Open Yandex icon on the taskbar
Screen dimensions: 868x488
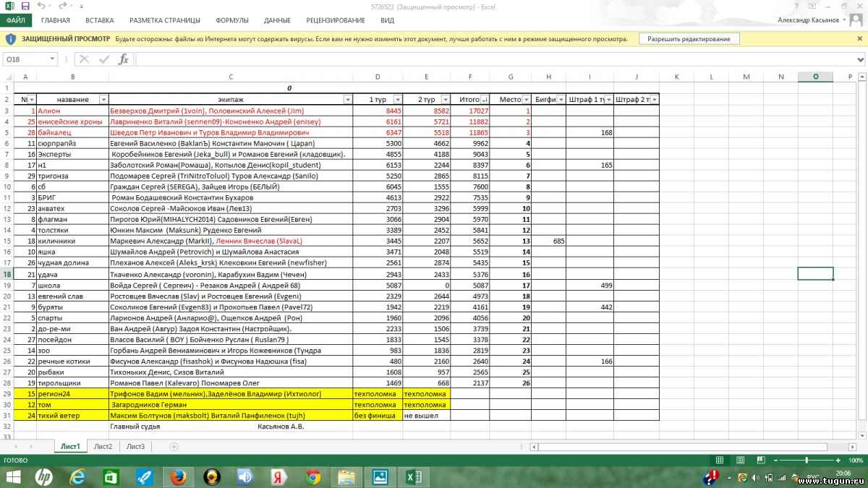[279, 477]
